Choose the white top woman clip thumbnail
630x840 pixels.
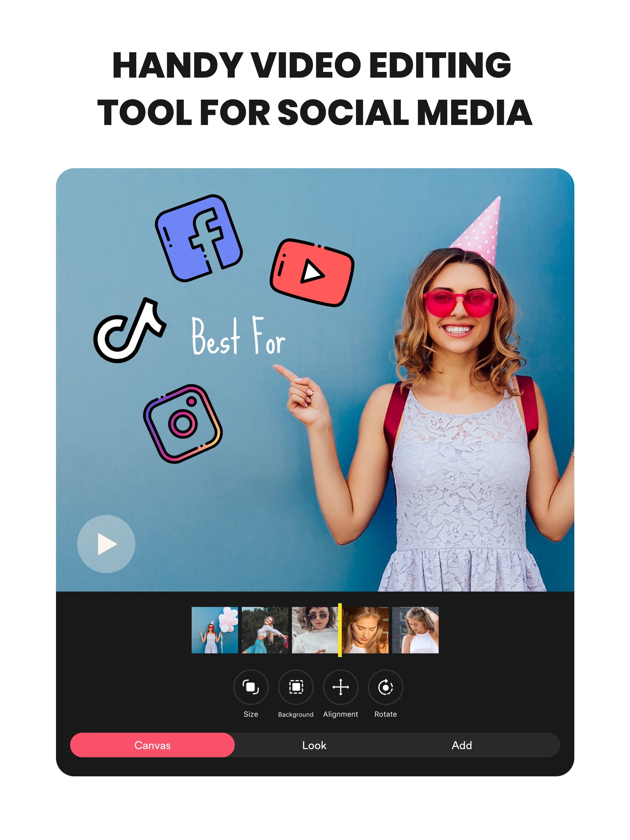(415, 630)
